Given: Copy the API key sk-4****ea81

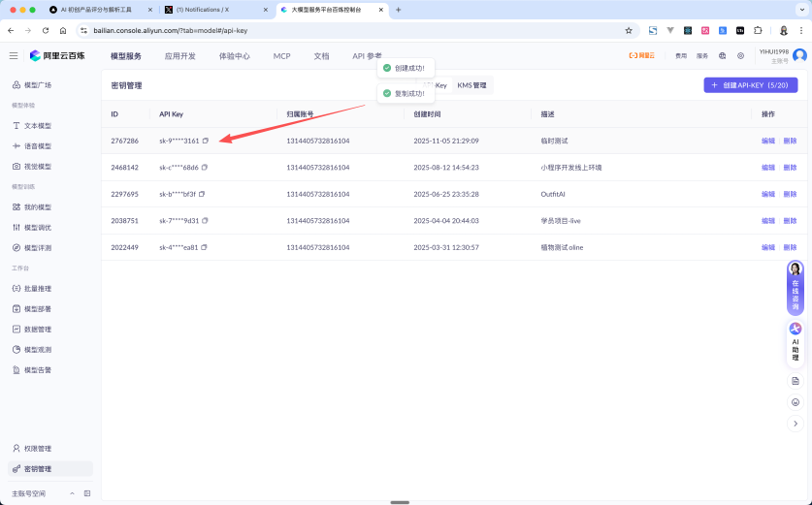Looking at the screenshot, I should click(205, 247).
